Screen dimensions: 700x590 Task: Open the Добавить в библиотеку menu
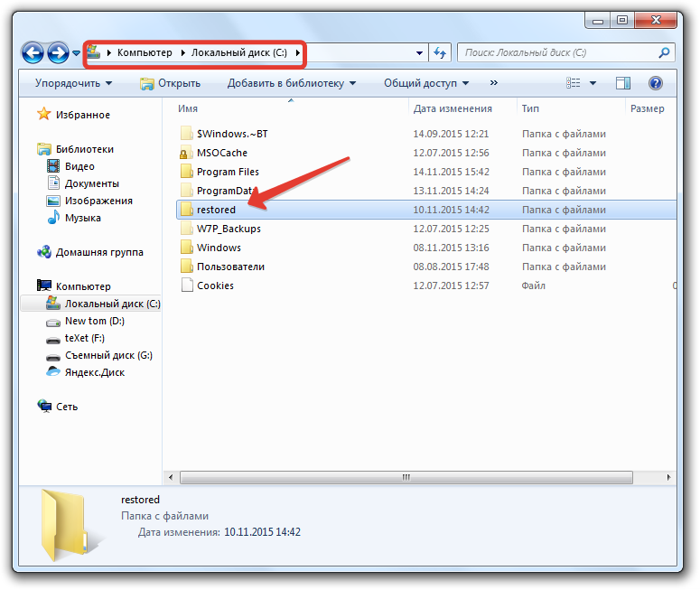point(292,83)
